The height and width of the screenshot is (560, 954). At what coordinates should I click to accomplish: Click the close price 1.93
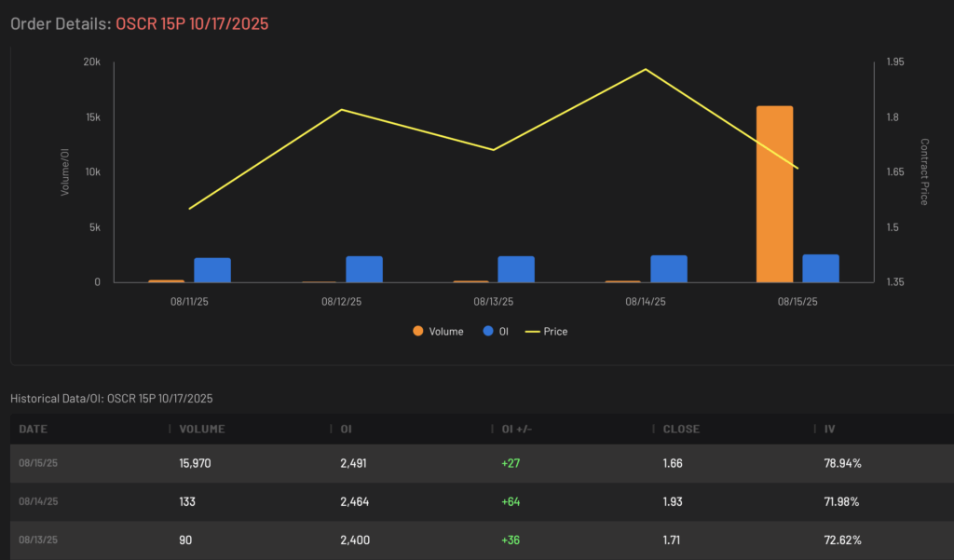673,501
